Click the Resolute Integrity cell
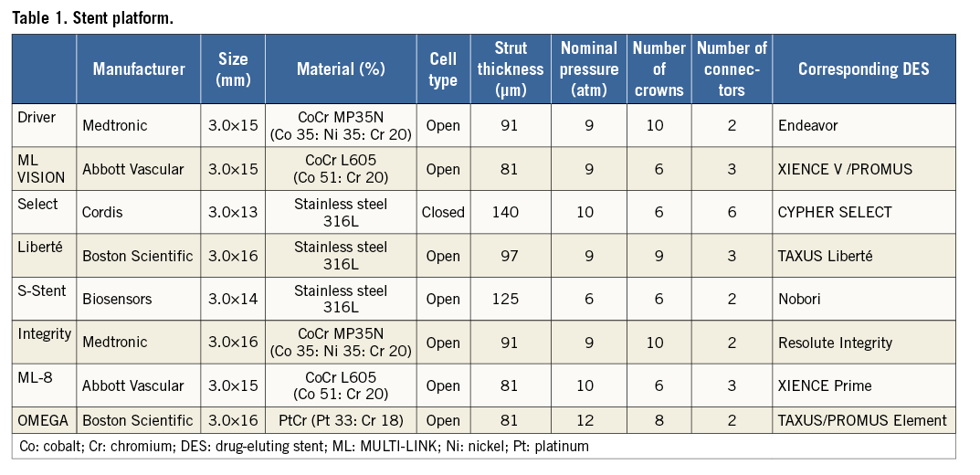980x475 pixels. pyautogui.click(x=835, y=343)
